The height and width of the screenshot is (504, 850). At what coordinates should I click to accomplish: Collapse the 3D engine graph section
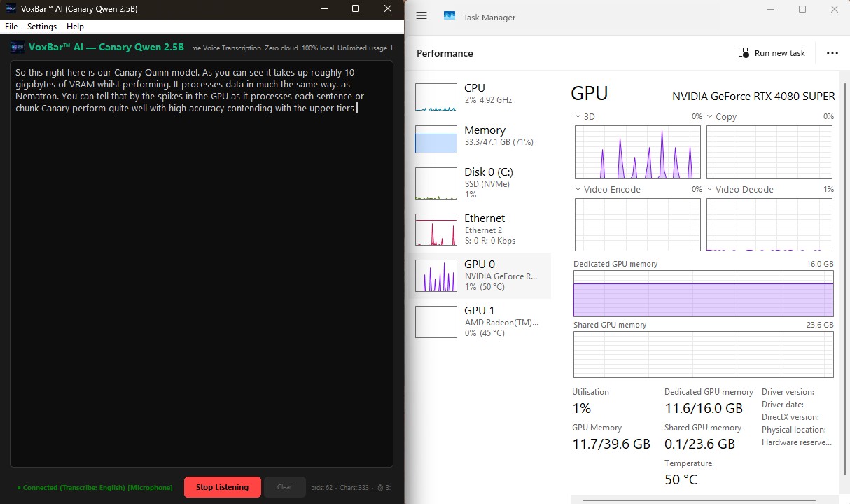(578, 116)
